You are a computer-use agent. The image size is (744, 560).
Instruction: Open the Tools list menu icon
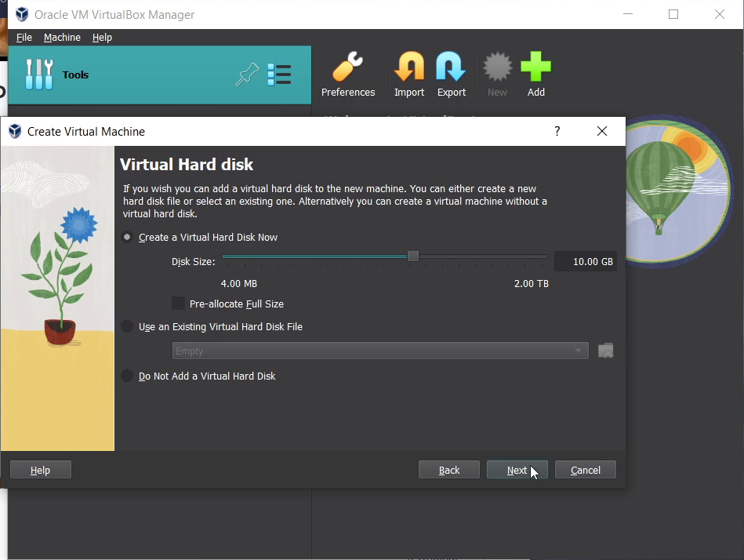tap(279, 75)
